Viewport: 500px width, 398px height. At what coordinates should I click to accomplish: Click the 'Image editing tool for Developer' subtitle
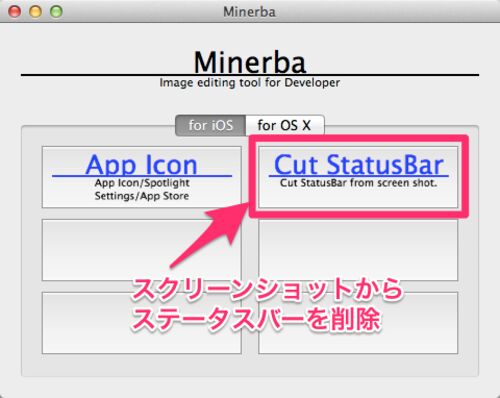250,83
